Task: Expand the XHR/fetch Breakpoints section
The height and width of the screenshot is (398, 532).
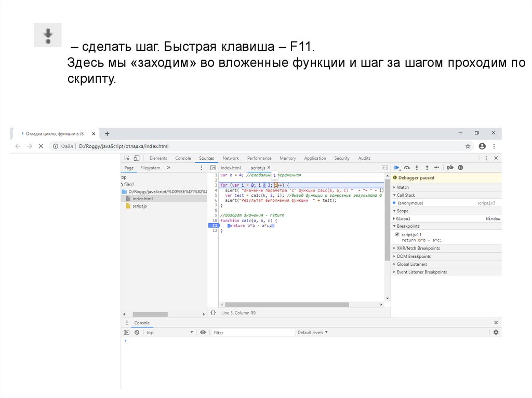Action: pyautogui.click(x=418, y=249)
